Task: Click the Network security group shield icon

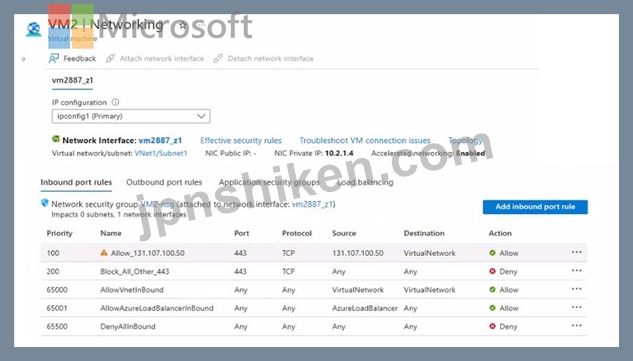Action: coord(44,203)
